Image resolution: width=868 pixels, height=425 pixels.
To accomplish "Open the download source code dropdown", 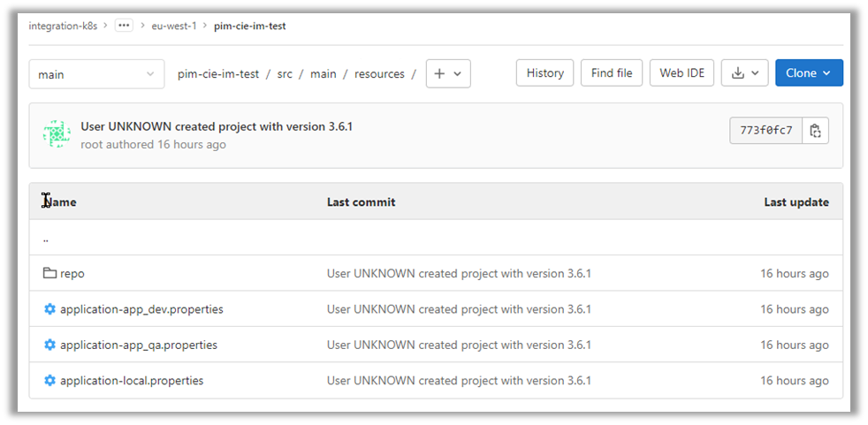I will click(x=744, y=73).
